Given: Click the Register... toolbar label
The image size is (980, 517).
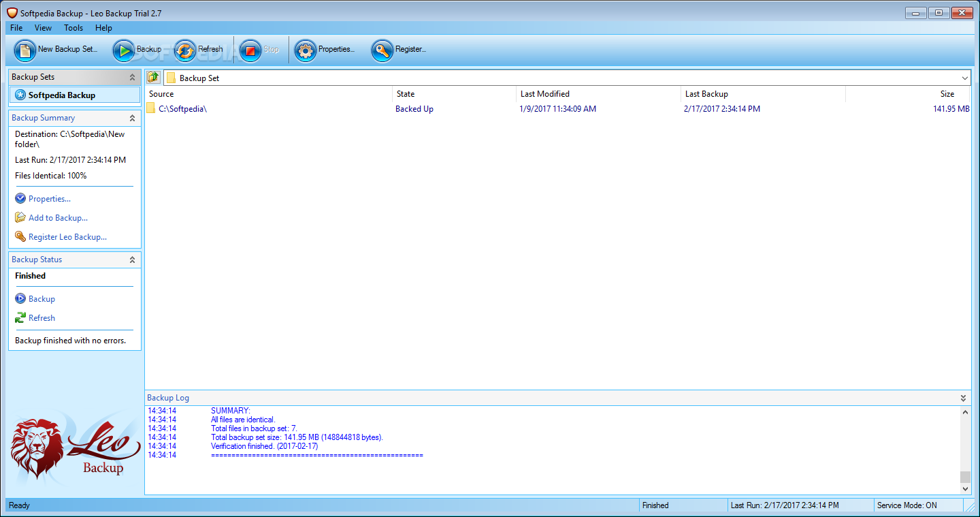Looking at the screenshot, I should pyautogui.click(x=410, y=49).
